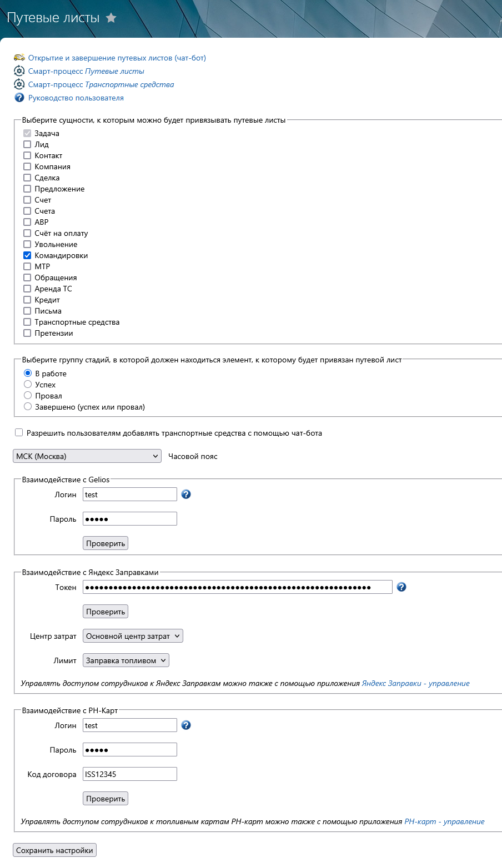Select the Успех stage group radio button
This screenshot has height=868, width=502.
tap(28, 384)
